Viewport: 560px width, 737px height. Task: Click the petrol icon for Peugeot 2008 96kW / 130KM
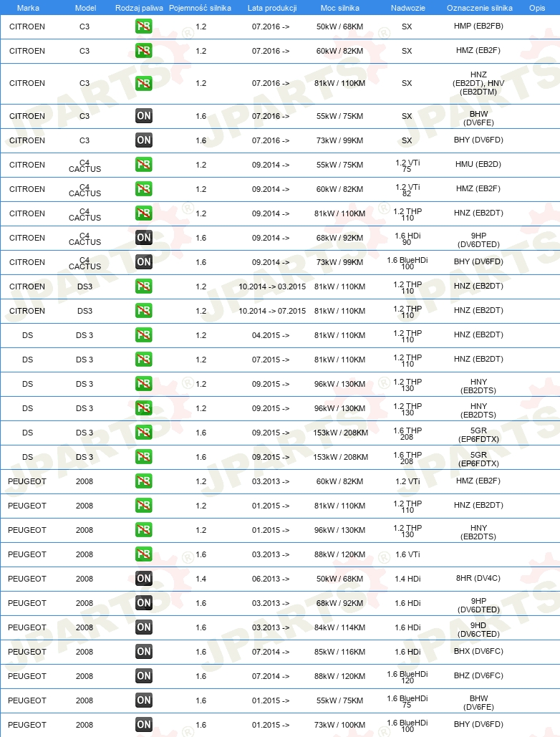tap(144, 530)
